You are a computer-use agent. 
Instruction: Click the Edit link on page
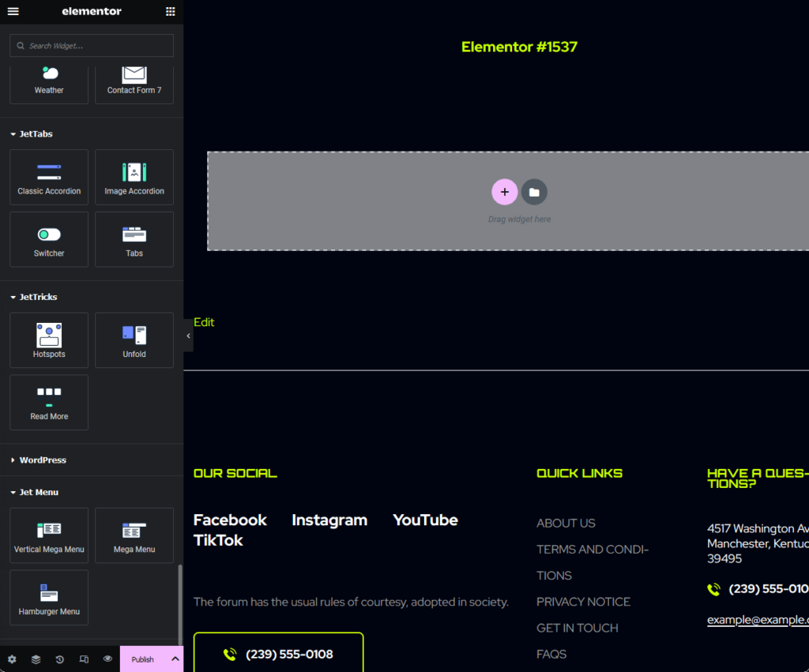click(x=204, y=322)
